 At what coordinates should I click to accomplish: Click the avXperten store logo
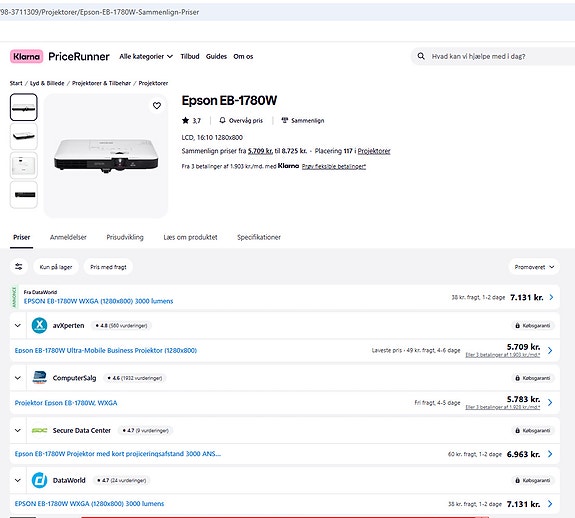[39, 325]
